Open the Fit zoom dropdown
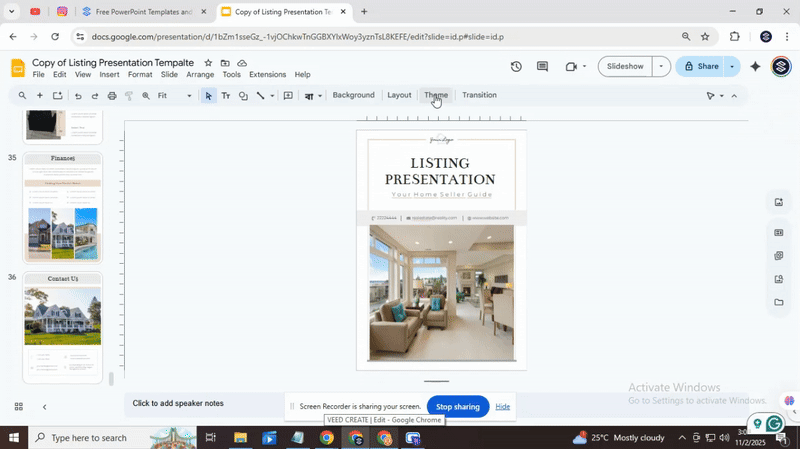 click(x=176, y=96)
